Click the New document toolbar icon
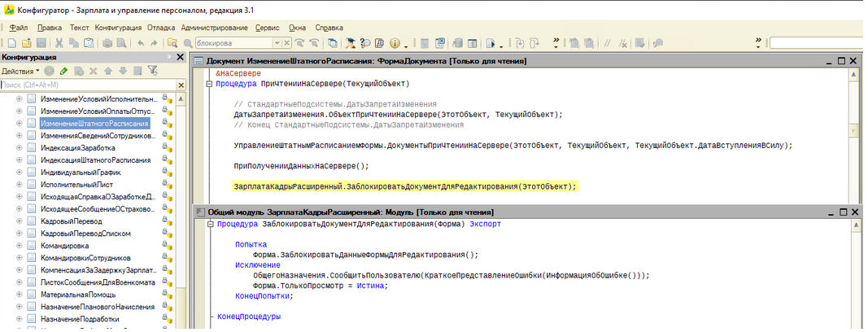Image resolution: width=868 pixels, height=332 pixels. point(11,42)
